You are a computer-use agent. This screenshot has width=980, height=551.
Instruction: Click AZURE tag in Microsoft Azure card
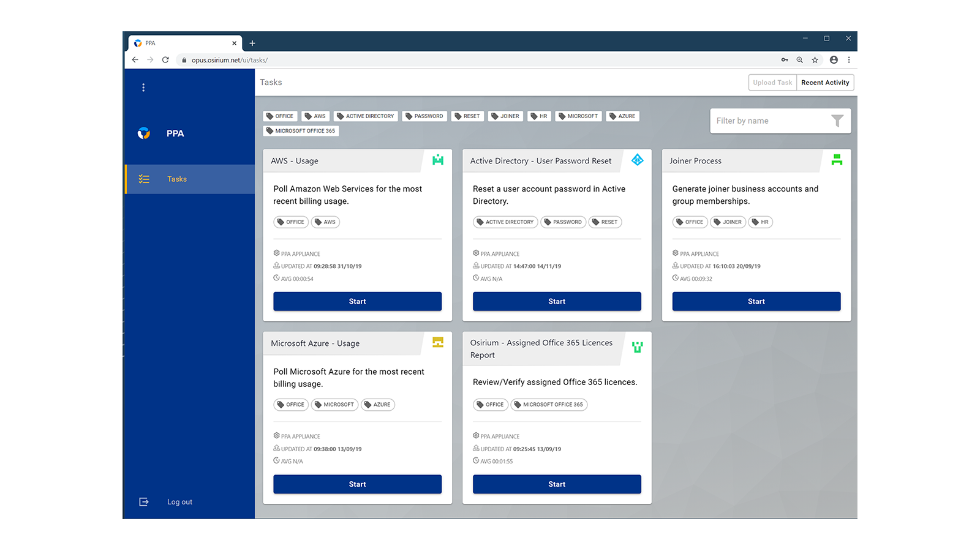[378, 405]
